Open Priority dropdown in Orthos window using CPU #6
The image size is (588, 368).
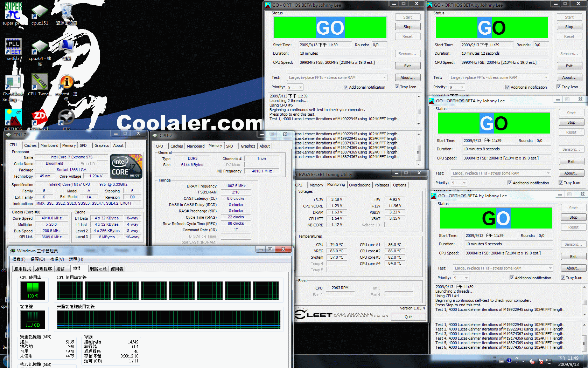(295, 87)
